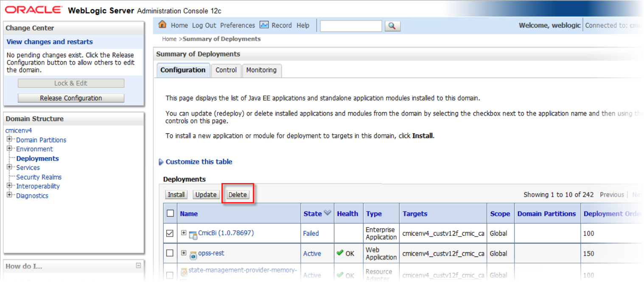Screen dimensions: 644x282
Task: Click the Release Configuration button
Action: click(x=70, y=98)
